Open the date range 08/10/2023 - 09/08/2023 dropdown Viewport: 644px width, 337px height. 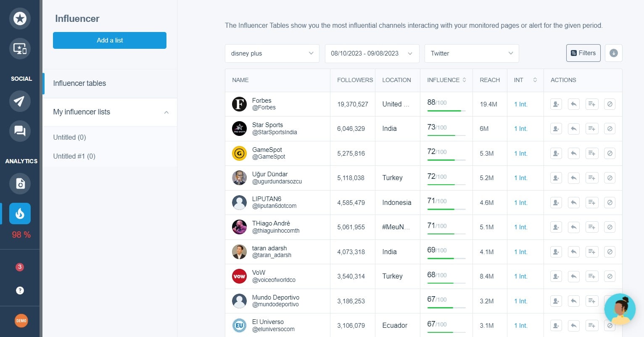pyautogui.click(x=372, y=53)
